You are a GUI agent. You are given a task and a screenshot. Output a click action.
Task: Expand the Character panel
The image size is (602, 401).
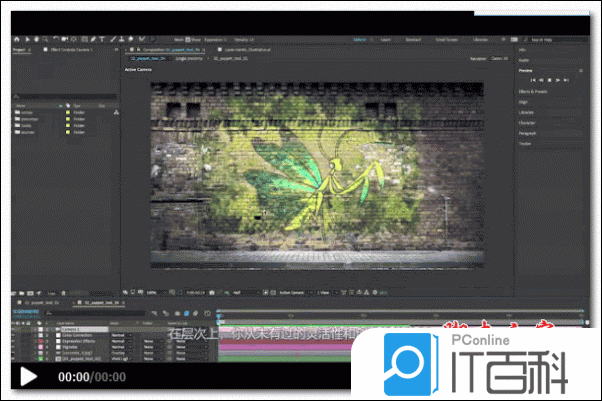point(530,123)
